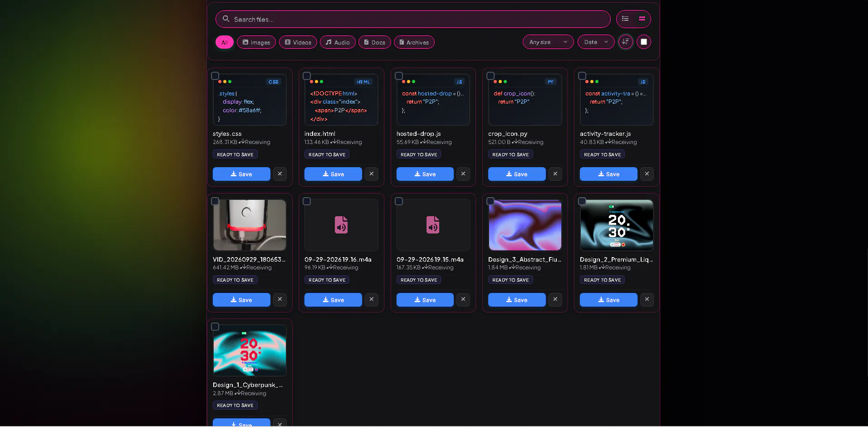Tick hosted-drop.js card checkbox
868x427 pixels.
point(399,76)
